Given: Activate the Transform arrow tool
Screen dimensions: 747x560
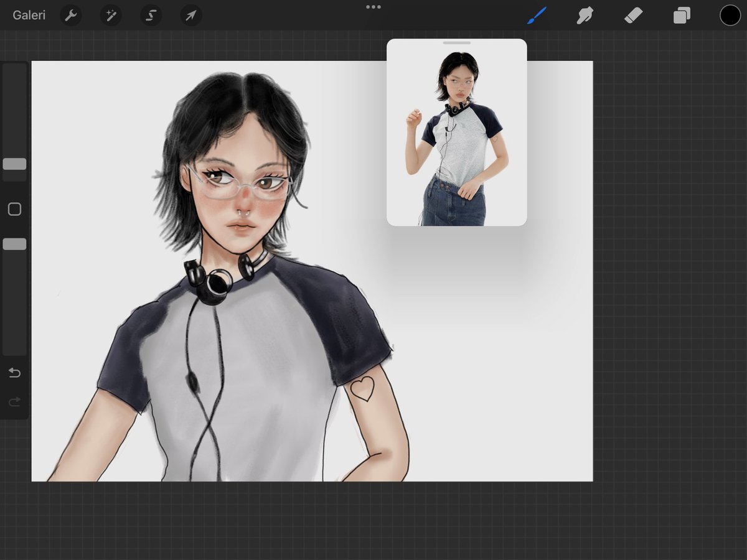Looking at the screenshot, I should tap(191, 16).
